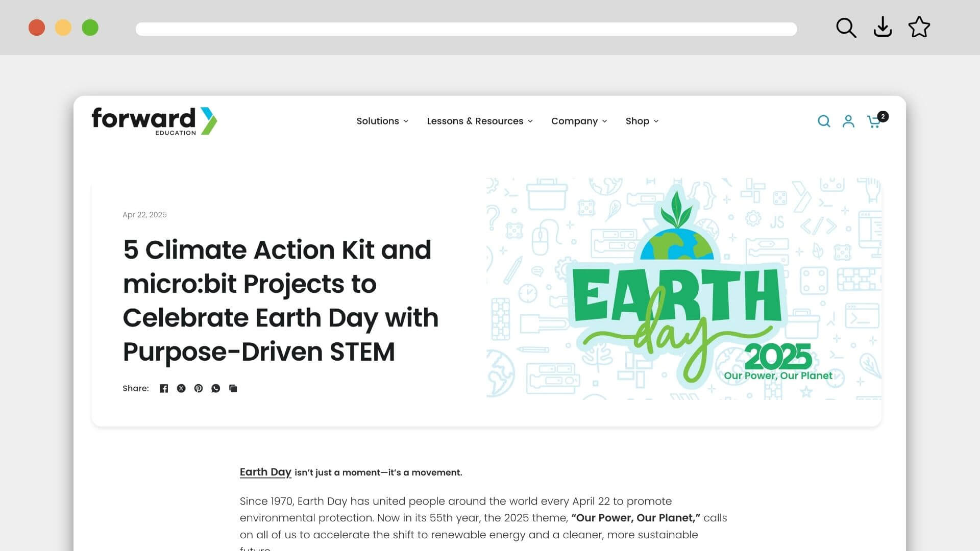Expand chevron next to Solutions
Screen dimensions: 980x551
(x=406, y=121)
